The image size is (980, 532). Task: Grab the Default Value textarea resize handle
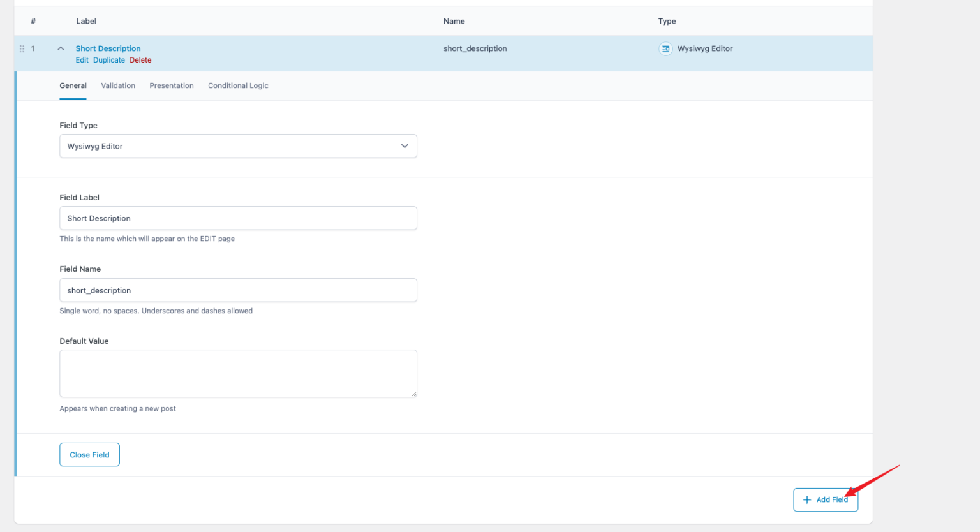pos(414,394)
